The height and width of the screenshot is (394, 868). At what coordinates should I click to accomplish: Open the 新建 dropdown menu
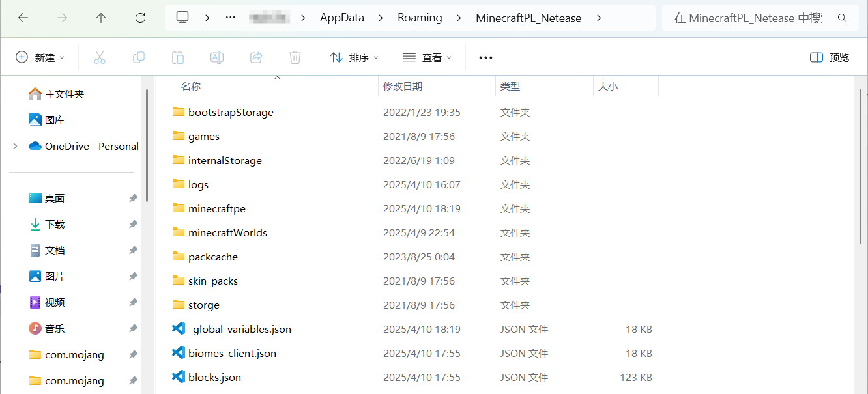[40, 57]
